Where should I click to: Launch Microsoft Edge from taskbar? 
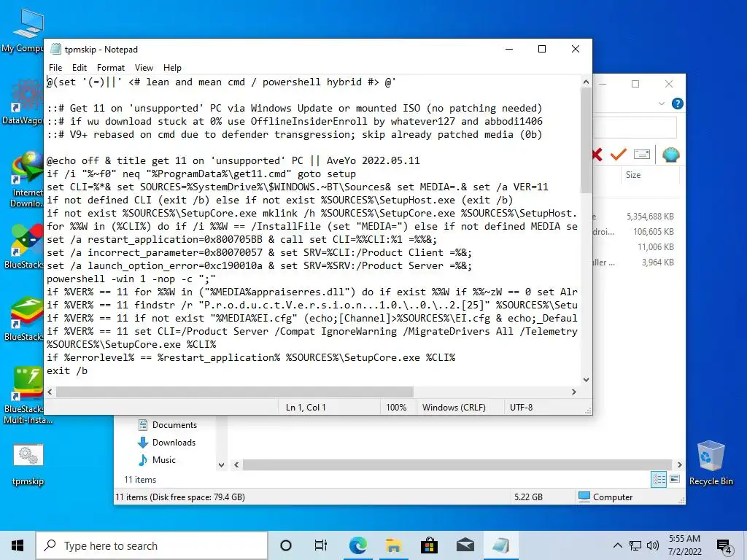(x=357, y=545)
